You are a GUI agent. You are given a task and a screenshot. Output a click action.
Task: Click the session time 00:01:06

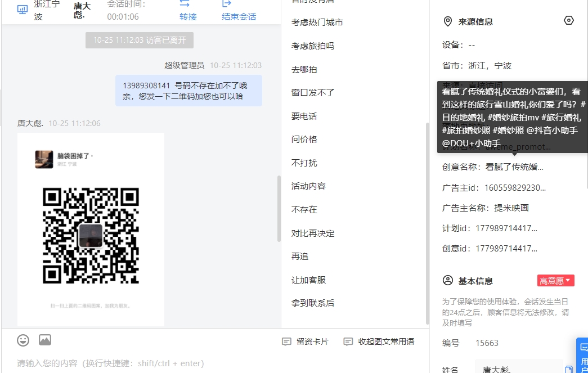coord(123,17)
